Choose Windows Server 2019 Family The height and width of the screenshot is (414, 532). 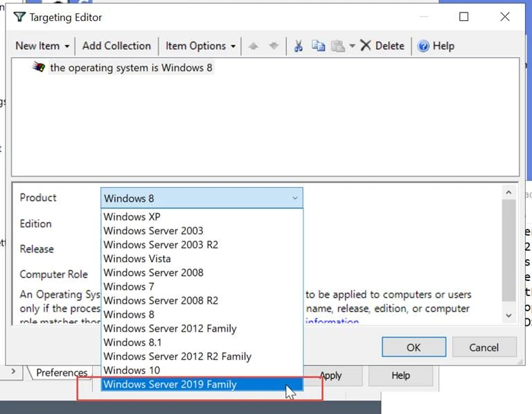click(x=170, y=384)
